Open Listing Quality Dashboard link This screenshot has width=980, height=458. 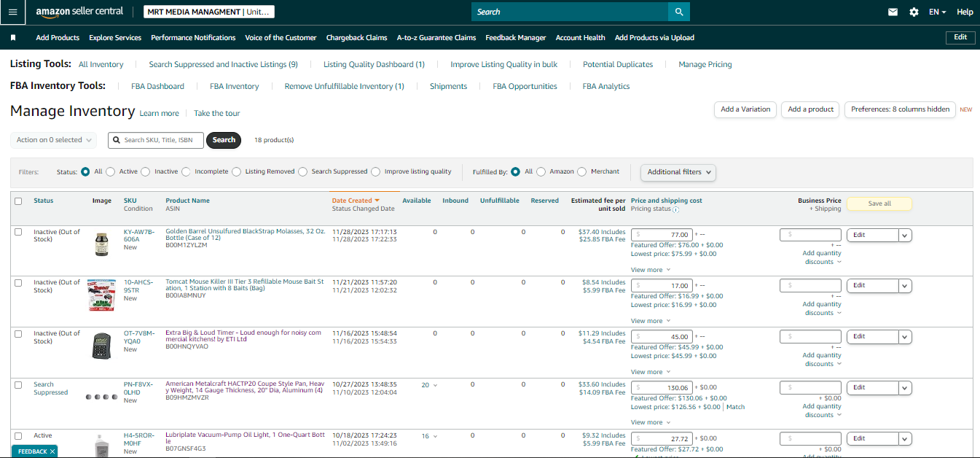coord(374,64)
